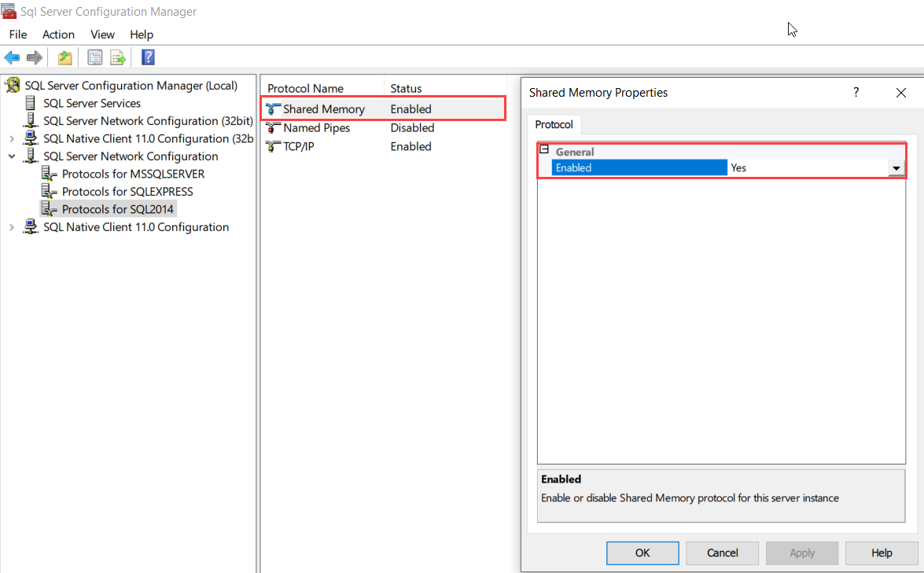Click the Help button in the dialog
The width and height of the screenshot is (924, 573).
pos(882,553)
